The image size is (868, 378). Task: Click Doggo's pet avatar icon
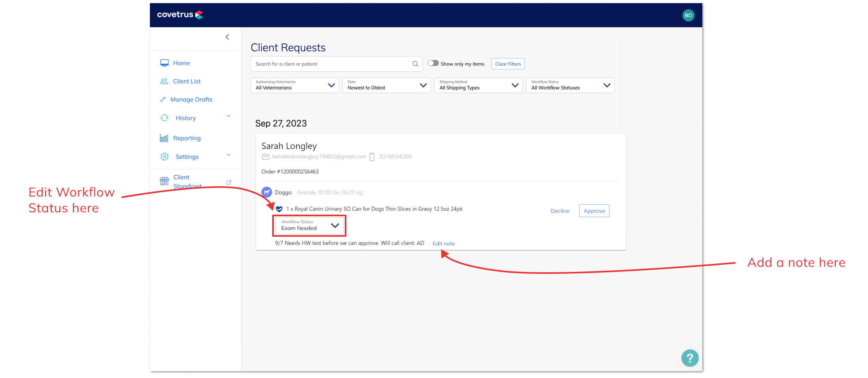(x=267, y=192)
